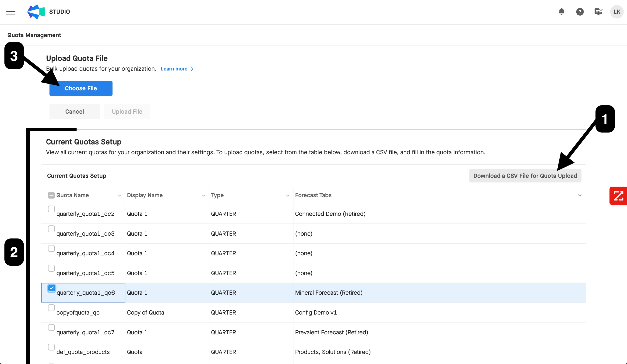Open the LK user avatar menu
627x364 pixels.
[616, 12]
